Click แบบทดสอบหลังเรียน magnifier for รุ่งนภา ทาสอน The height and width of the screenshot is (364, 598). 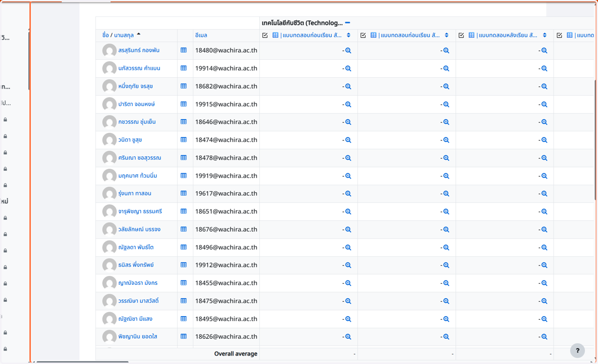point(544,194)
